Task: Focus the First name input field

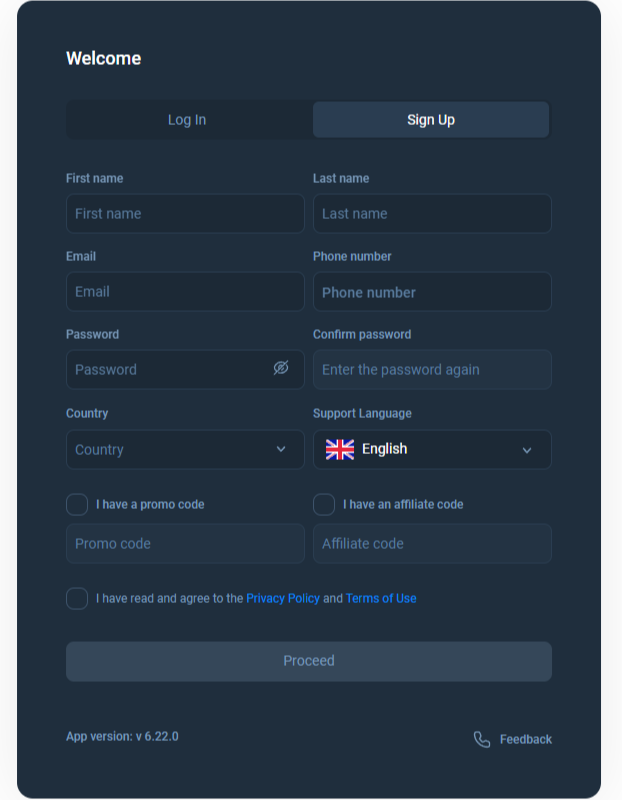Action: tap(185, 213)
